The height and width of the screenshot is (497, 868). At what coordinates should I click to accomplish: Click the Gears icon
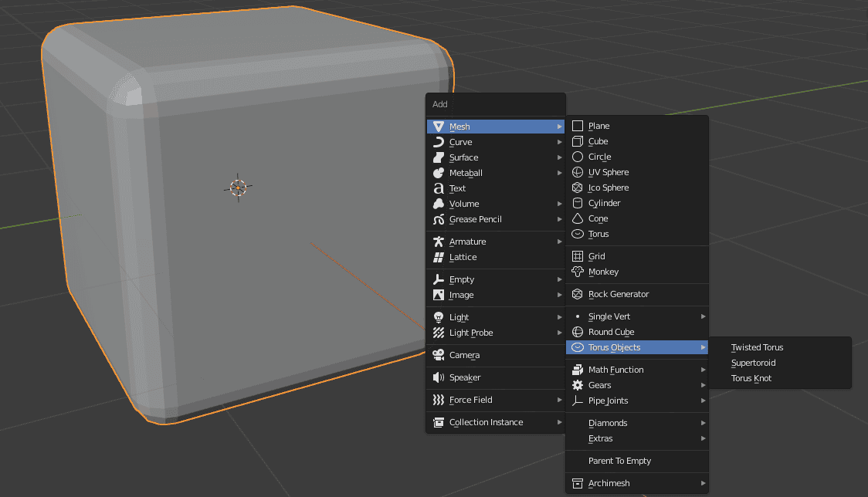pyautogui.click(x=579, y=385)
